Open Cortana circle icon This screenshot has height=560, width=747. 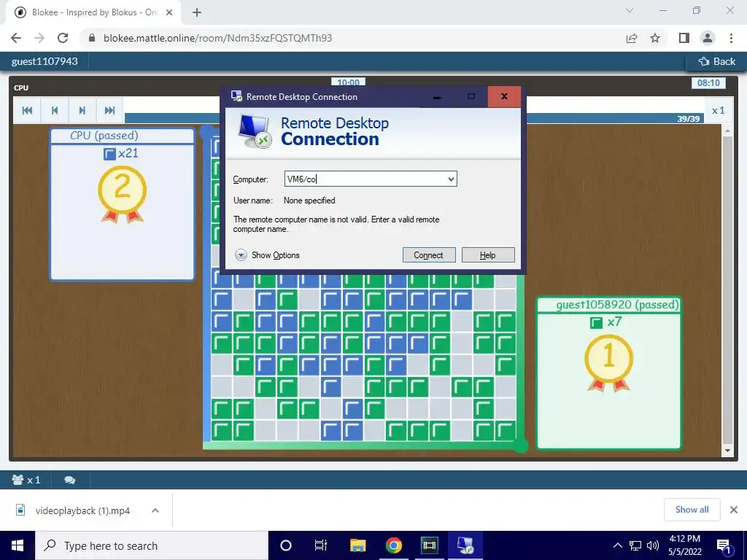pyautogui.click(x=286, y=545)
